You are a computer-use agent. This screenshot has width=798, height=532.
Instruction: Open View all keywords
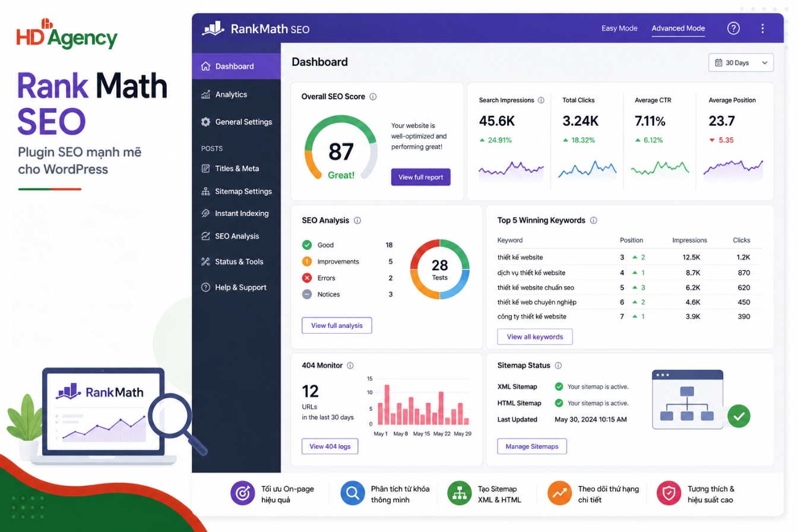click(x=535, y=337)
